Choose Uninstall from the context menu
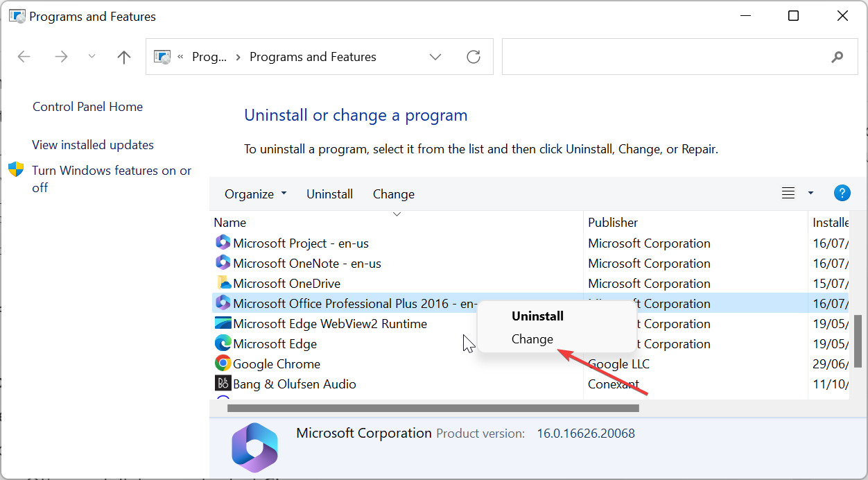The width and height of the screenshot is (868, 480). 537,316
